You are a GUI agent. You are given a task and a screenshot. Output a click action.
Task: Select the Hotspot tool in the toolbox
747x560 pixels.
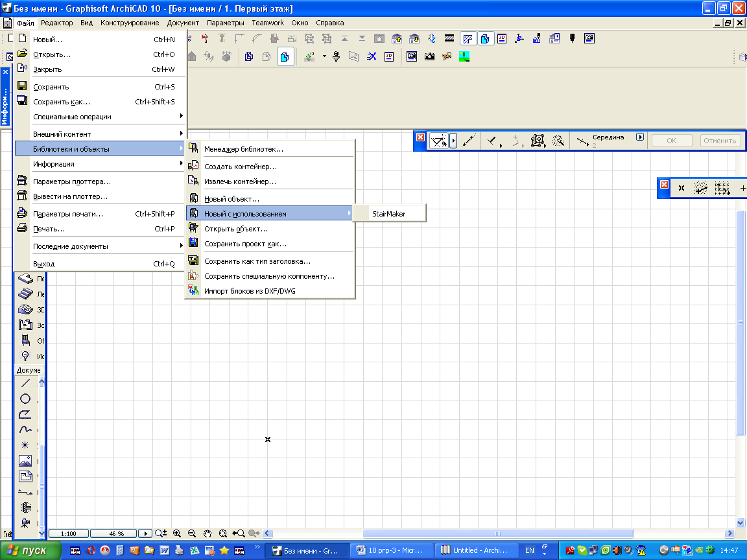pos(25,445)
